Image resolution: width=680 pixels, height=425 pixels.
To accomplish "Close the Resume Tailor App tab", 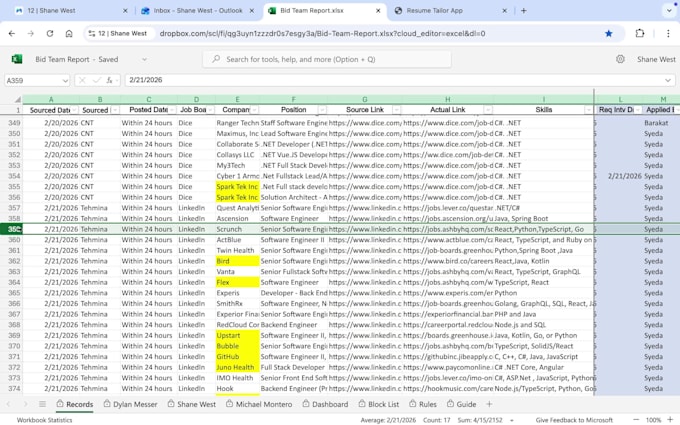I will coord(504,10).
